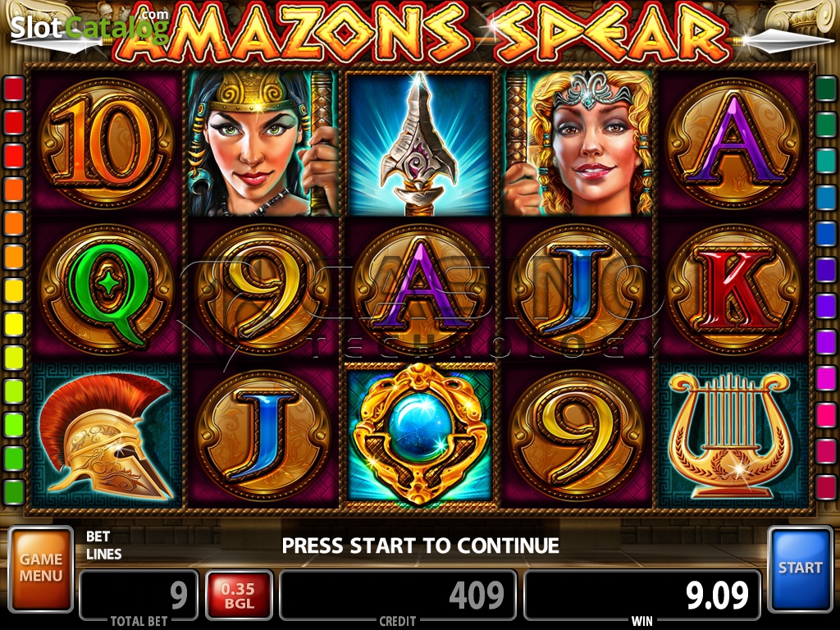Image resolution: width=840 pixels, height=630 pixels.
Task: Click the red K coin symbol
Action: click(x=733, y=290)
